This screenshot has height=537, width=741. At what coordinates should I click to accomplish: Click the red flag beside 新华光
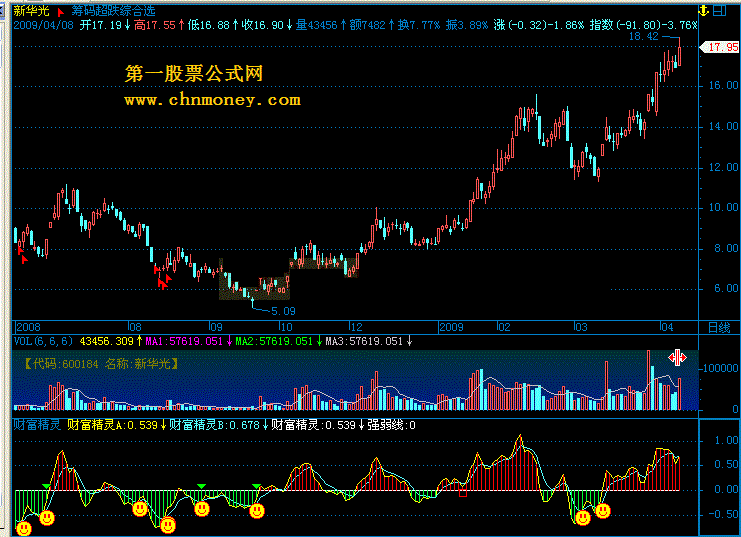point(60,12)
